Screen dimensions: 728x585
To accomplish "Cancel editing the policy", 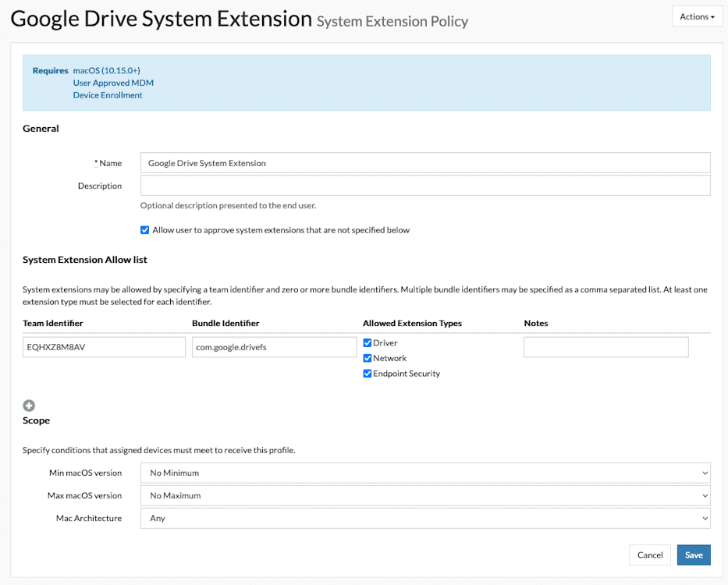I will (x=650, y=555).
